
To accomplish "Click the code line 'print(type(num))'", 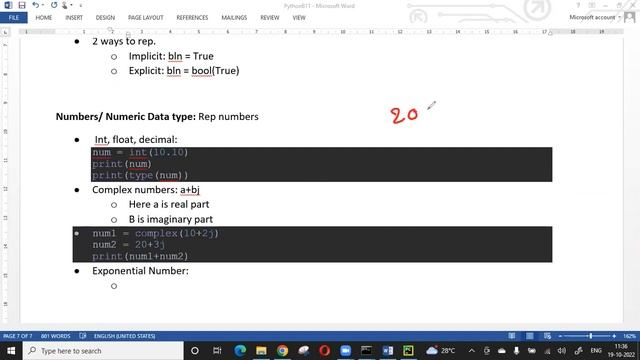I will 140,176.
